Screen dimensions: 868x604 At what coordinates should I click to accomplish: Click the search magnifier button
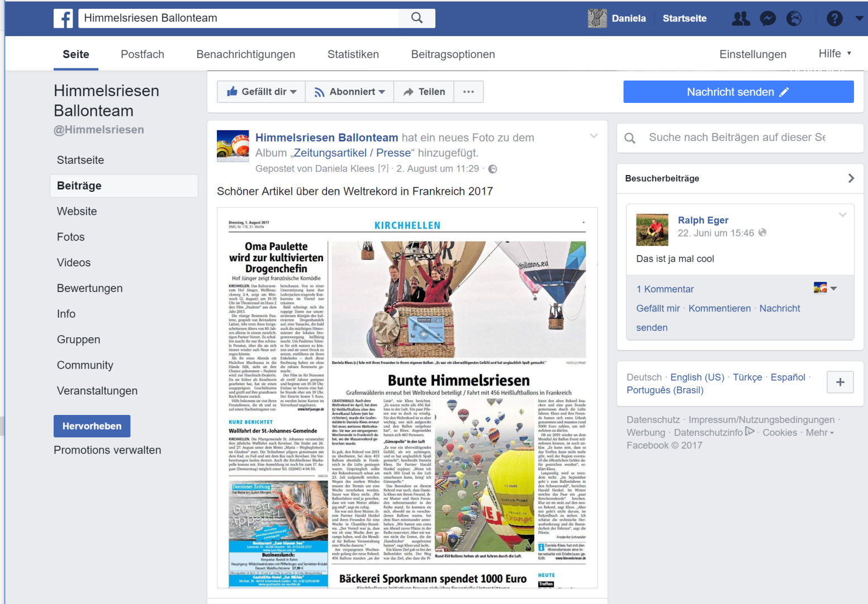(417, 18)
